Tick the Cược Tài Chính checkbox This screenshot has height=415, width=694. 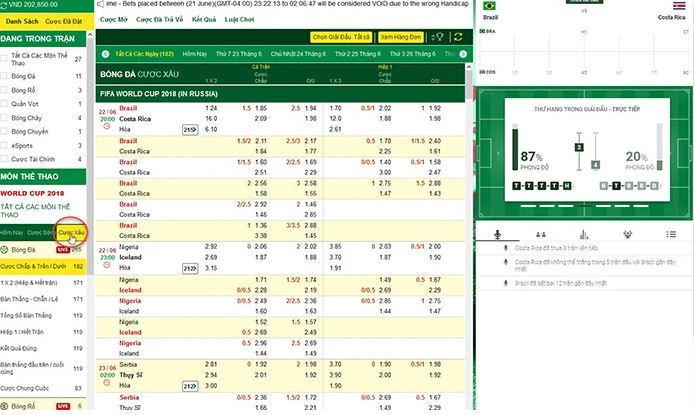click(4, 159)
